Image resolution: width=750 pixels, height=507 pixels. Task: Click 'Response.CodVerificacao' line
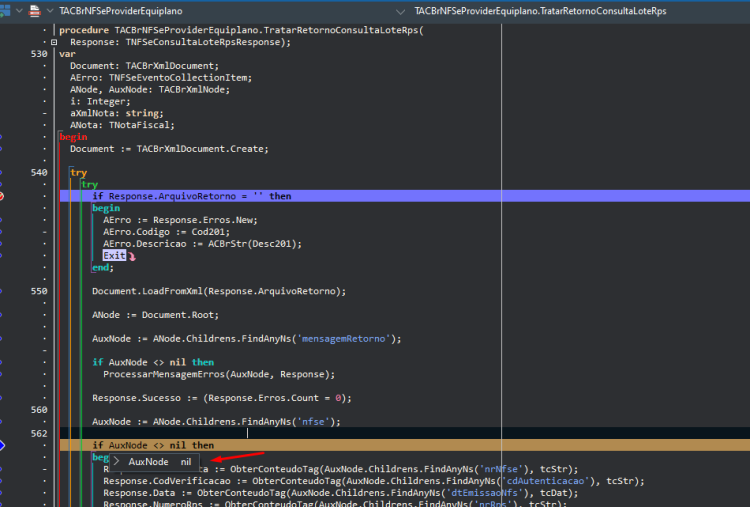coord(374,481)
